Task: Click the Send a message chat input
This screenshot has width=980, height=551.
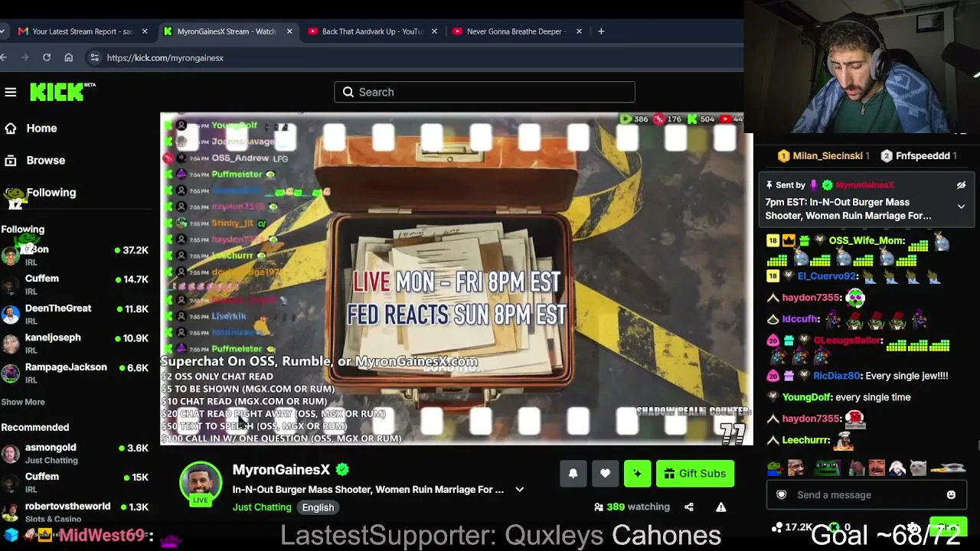Action: tap(866, 495)
